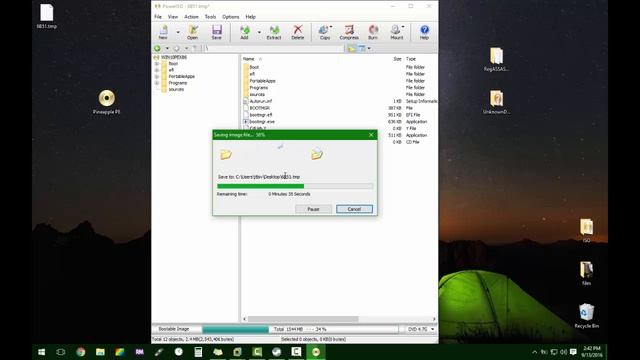Viewport: 640px width, 360px height.
Task: Select sources folder in tree pane
Action: pyautogui.click(x=176, y=89)
